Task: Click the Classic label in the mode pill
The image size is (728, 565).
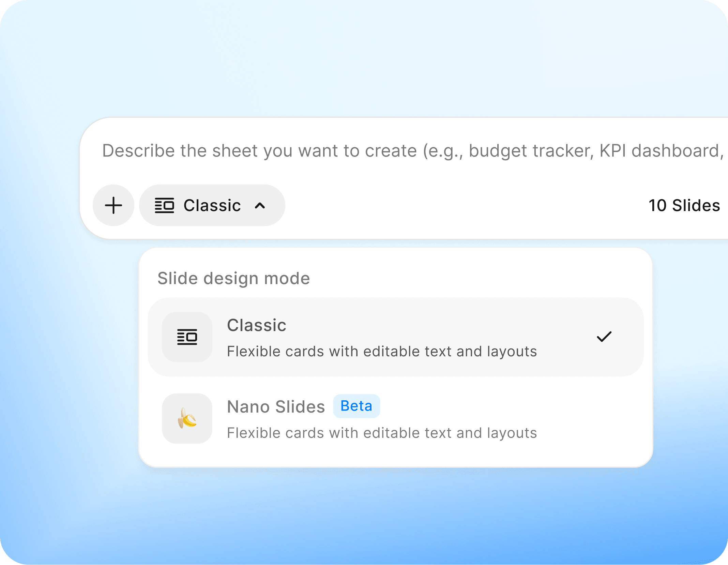Action: pos(212,205)
